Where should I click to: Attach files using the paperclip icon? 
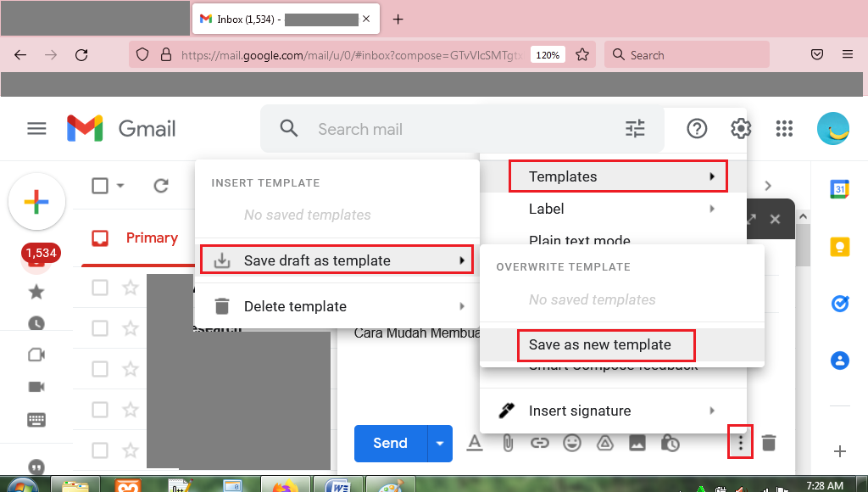pos(507,443)
